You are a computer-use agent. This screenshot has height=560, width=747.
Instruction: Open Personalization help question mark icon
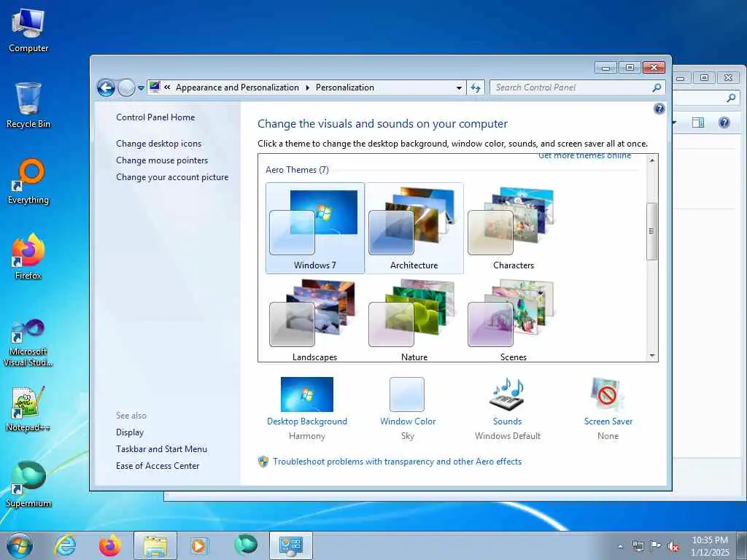pyautogui.click(x=659, y=109)
